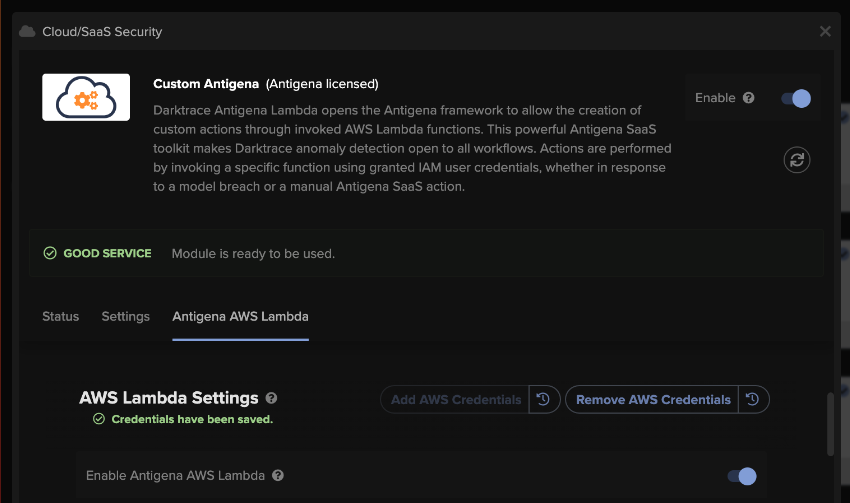Viewport: 850px width, 503px height.
Task: Click the Remove AWS Credentials button
Action: (653, 399)
